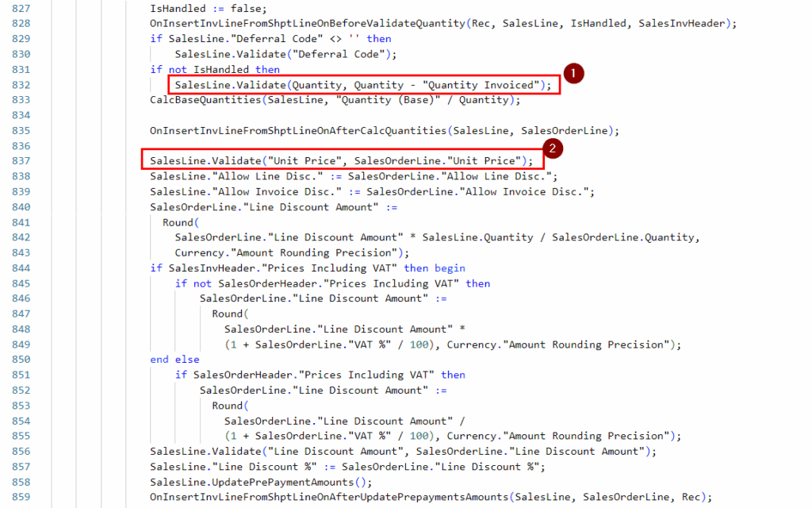Click the "Line Discount %" assignment line
This screenshot has height=508, width=812.
tap(347, 467)
